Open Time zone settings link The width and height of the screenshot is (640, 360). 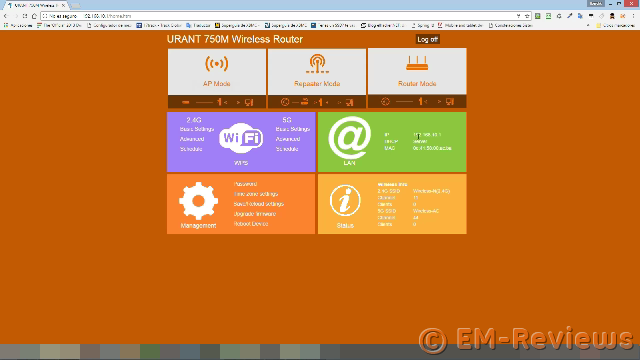tap(256, 194)
